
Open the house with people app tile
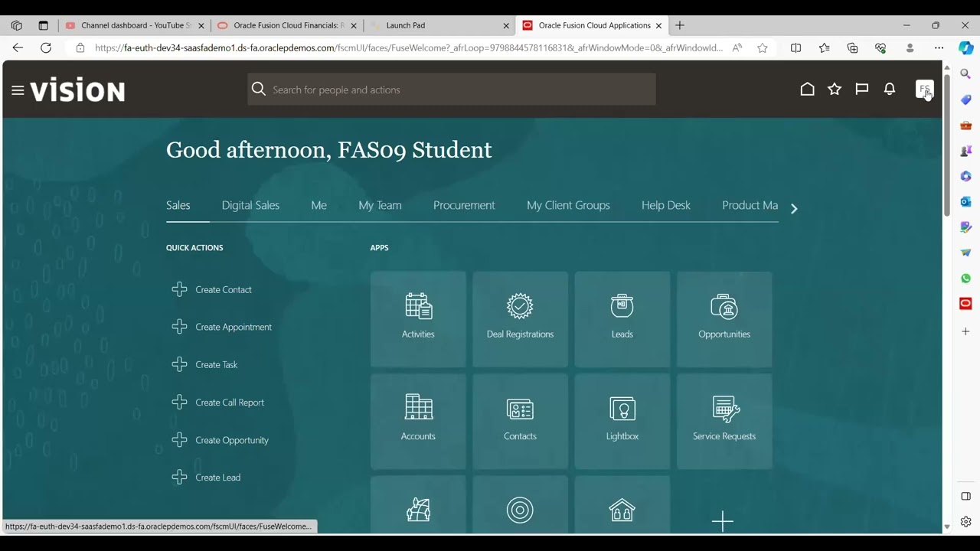(x=622, y=505)
